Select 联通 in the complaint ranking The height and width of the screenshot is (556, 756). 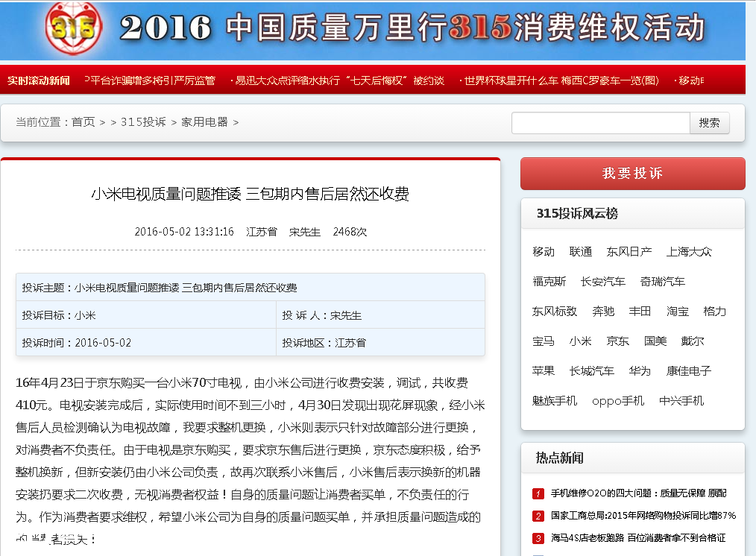(581, 251)
